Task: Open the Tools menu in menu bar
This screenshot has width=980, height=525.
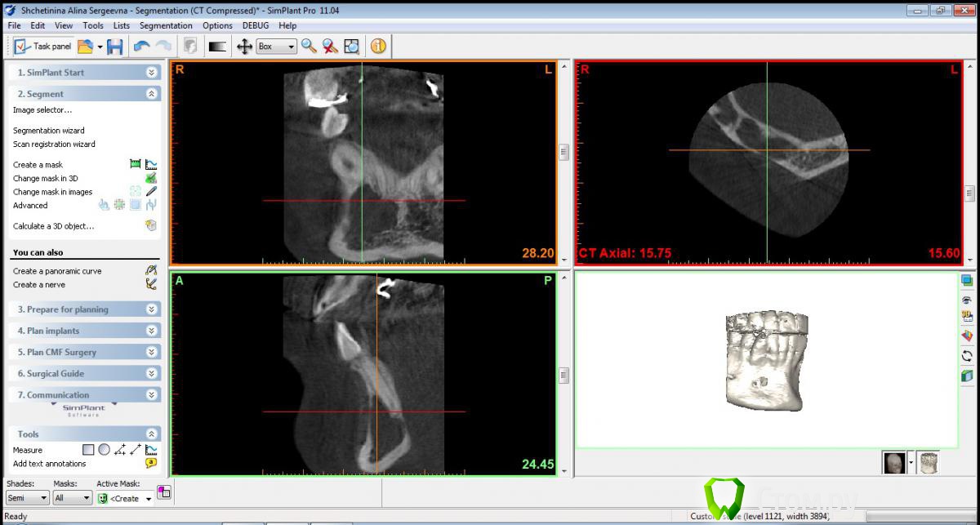Action: (93, 25)
